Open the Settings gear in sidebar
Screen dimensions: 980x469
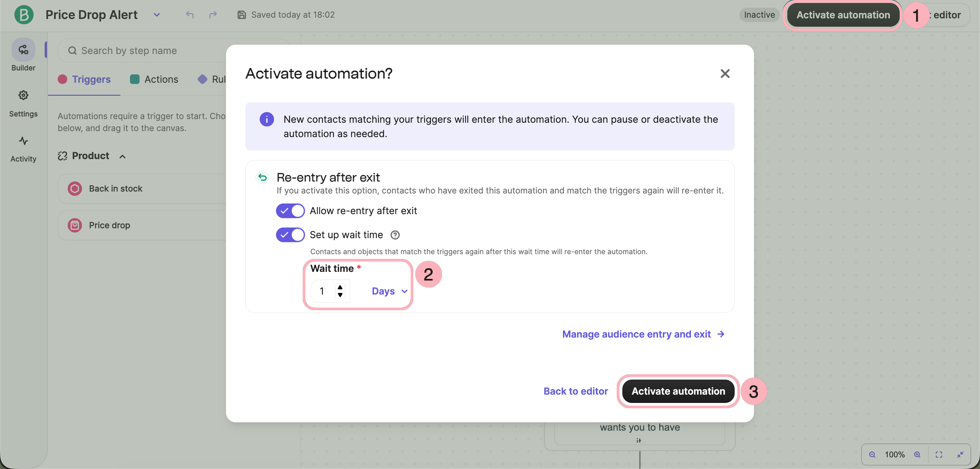click(x=23, y=95)
